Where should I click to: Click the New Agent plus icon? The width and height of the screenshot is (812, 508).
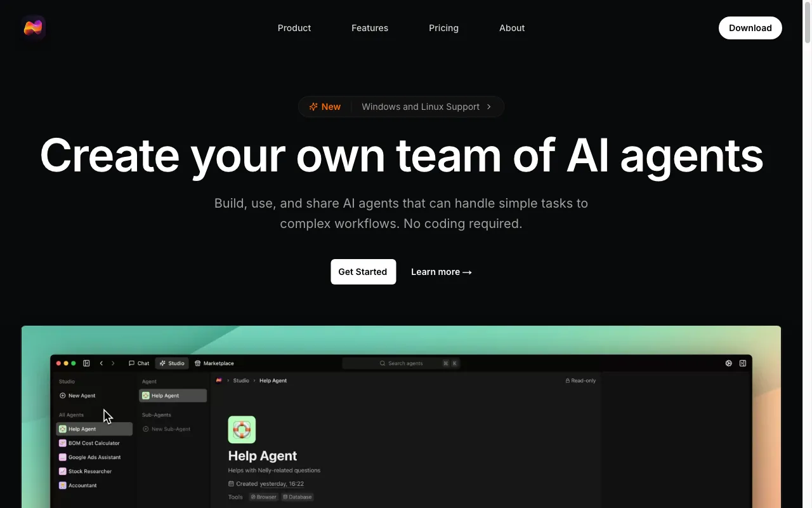coord(63,396)
